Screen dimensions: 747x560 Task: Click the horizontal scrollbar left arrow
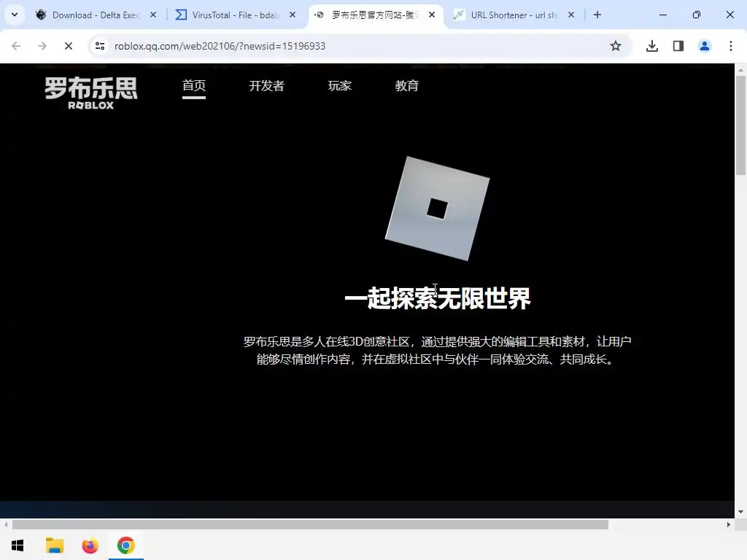(x=6, y=525)
